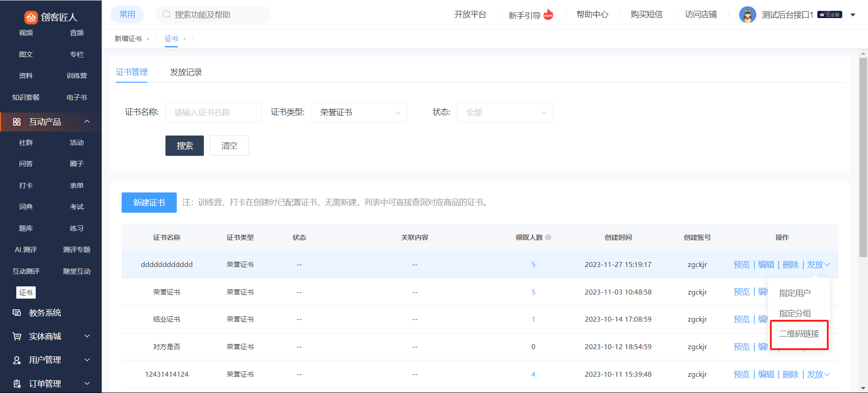
Task: Expand the 实体商城 menu section
Action: (x=87, y=336)
